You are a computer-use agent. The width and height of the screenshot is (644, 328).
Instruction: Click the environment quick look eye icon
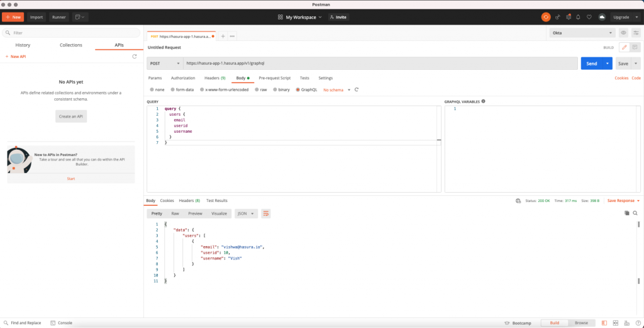[623, 33]
